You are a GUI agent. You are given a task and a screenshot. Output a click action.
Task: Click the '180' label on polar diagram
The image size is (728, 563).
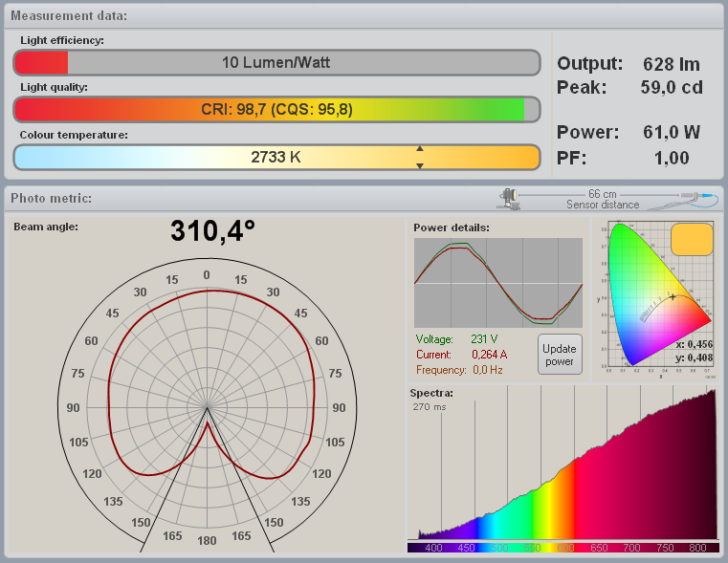[207, 541]
